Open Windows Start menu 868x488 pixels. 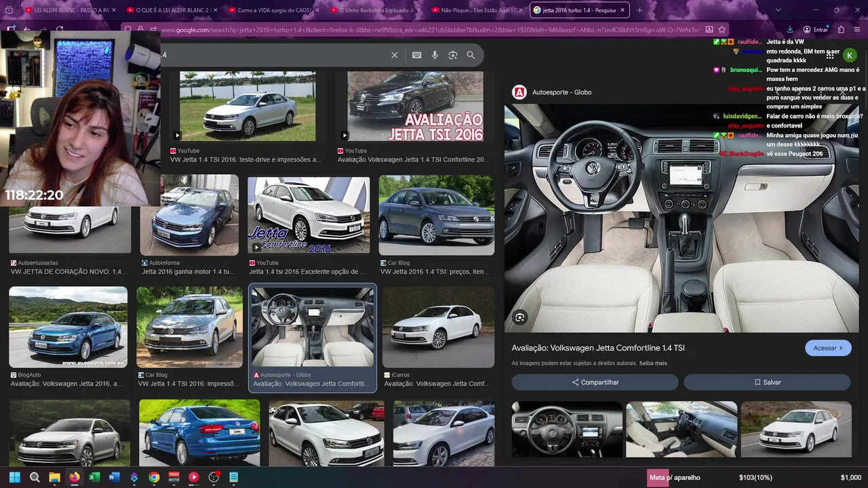14,477
